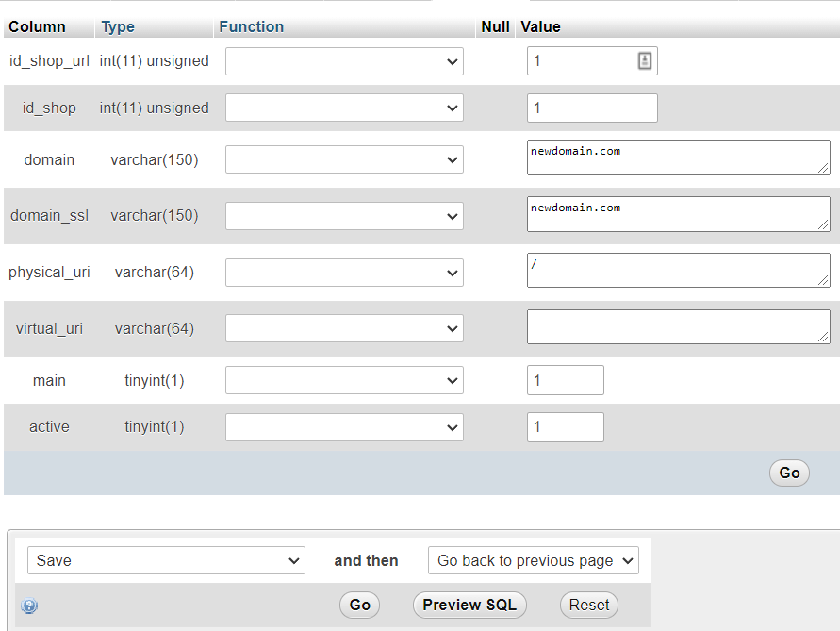Click the domain value input containing newdomain.com
This screenshot has width=840, height=631.
point(678,157)
